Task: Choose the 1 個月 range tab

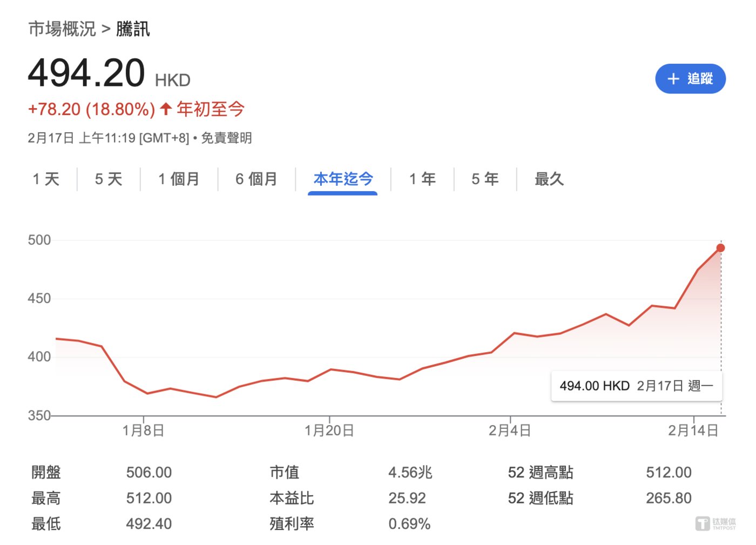Action: coord(179,179)
